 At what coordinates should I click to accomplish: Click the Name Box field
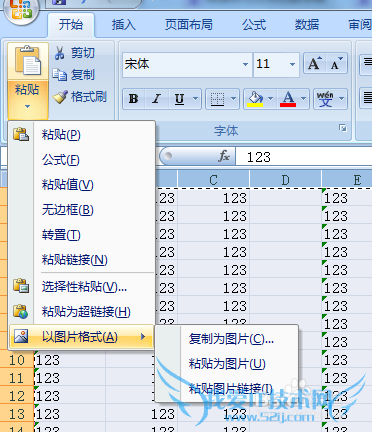click(3, 156)
